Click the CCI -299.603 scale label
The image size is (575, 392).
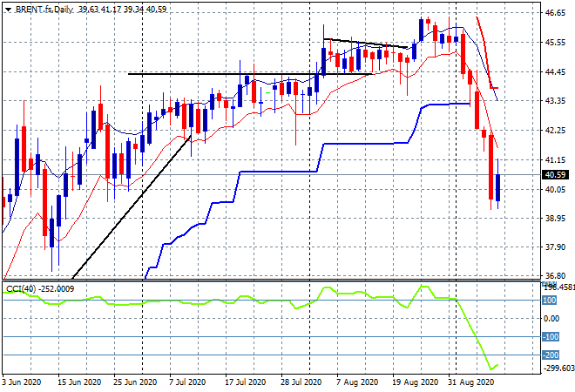(x=558, y=368)
